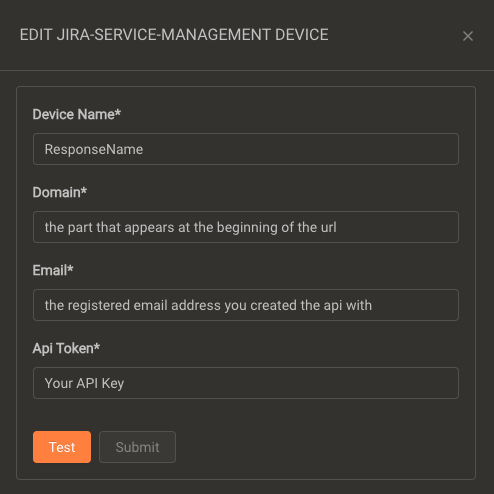Click the EDIT JIRA-SERVICE-MANAGEMENT DEVICE title

click(x=174, y=35)
